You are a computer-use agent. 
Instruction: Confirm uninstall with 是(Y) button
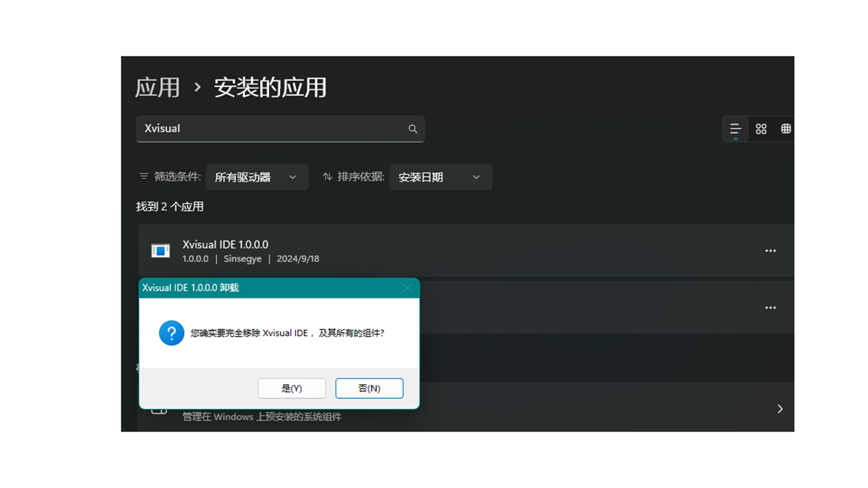pyautogui.click(x=292, y=388)
